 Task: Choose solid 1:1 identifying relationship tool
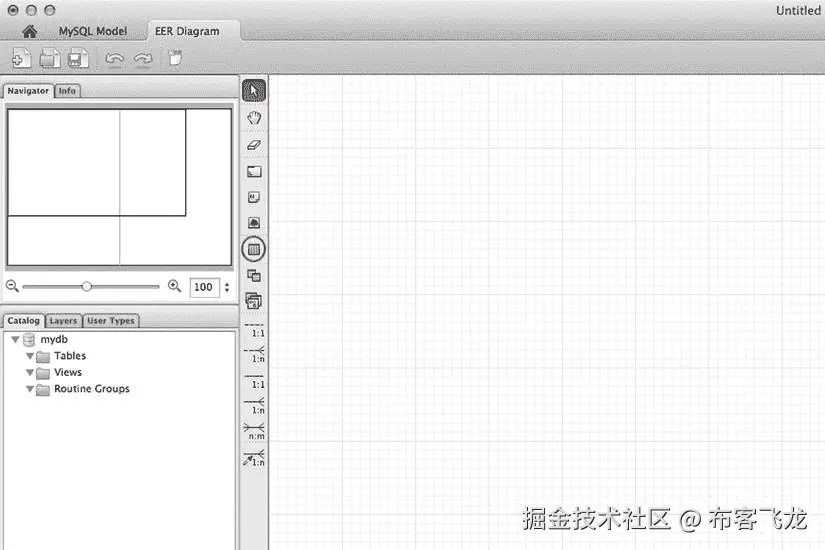click(x=254, y=381)
